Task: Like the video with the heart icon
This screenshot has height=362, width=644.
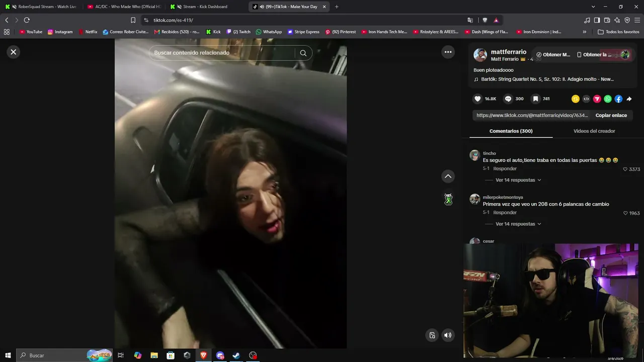Action: [x=478, y=99]
